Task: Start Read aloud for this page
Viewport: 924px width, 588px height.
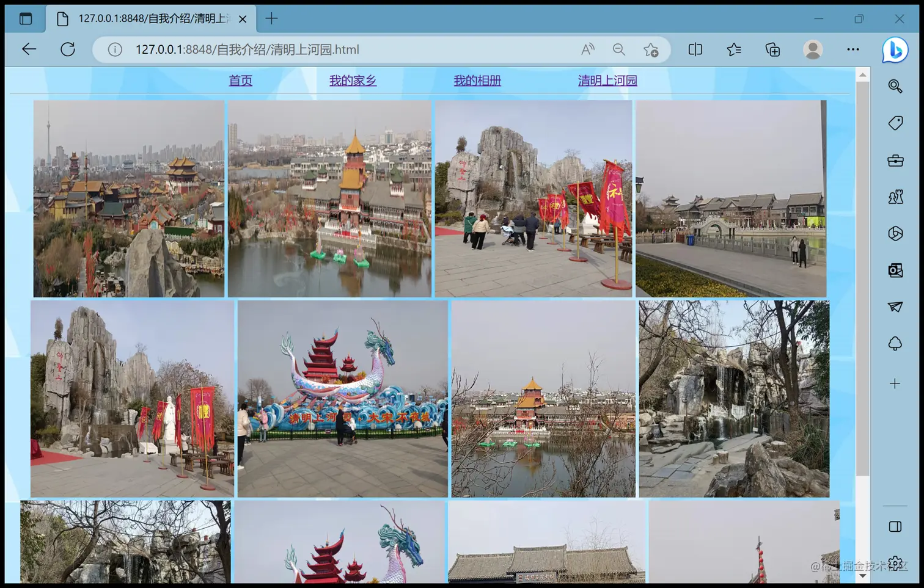Action: 587,49
